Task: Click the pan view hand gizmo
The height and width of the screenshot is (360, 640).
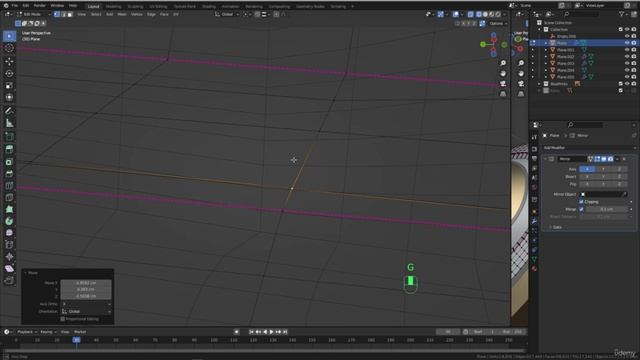Action: pos(503,73)
